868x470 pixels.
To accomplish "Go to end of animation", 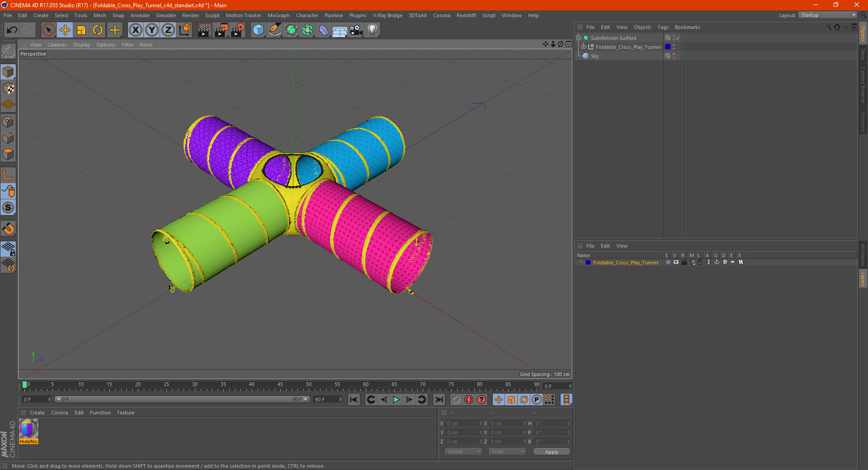I will click(x=439, y=399).
